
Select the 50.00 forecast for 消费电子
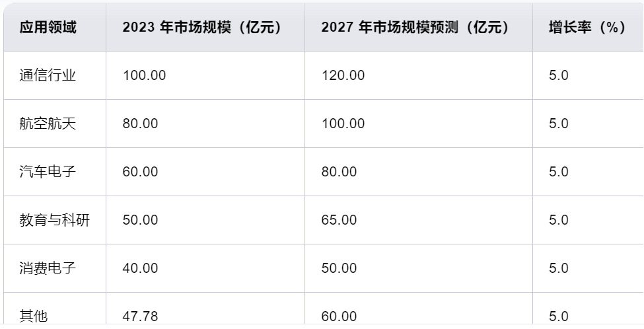[x=339, y=268]
